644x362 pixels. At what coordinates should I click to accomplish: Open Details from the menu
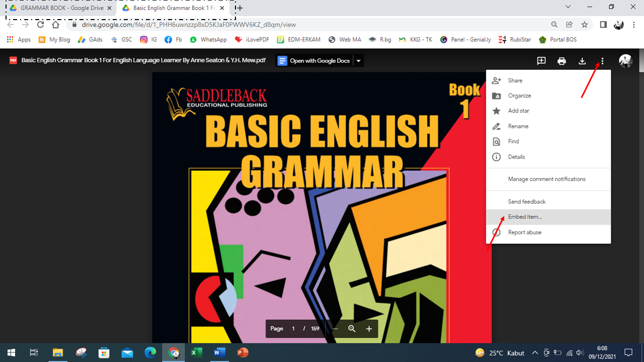coord(548,157)
